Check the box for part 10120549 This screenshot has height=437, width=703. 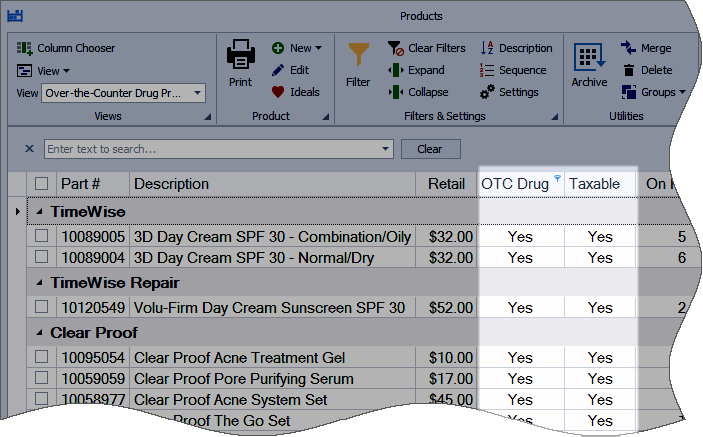click(42, 307)
